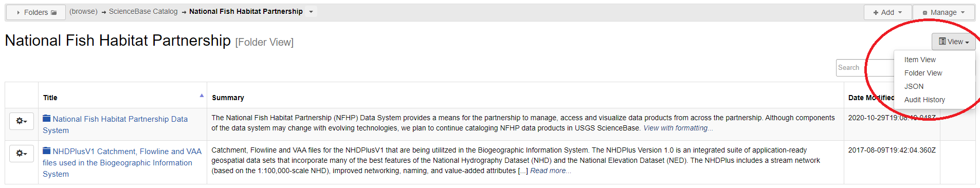
Task: Select Item View from the menu
Action: pos(920,60)
